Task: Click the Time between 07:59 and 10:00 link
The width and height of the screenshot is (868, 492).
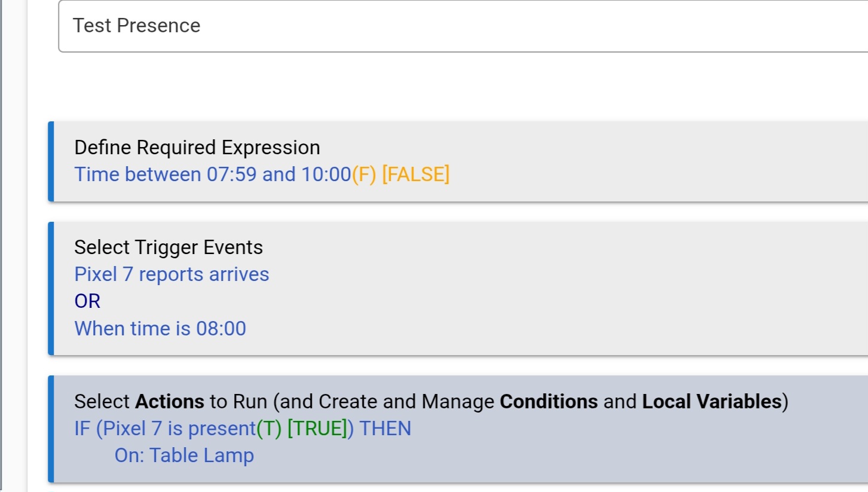Action: tap(212, 175)
